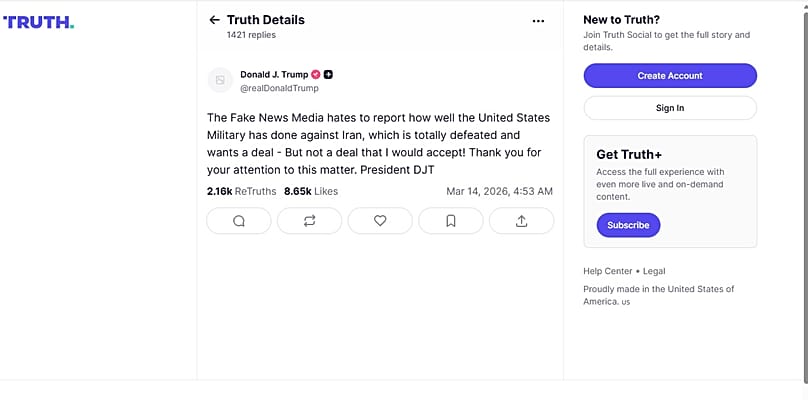Click the share upload icon
808x400 pixels.
(x=521, y=221)
